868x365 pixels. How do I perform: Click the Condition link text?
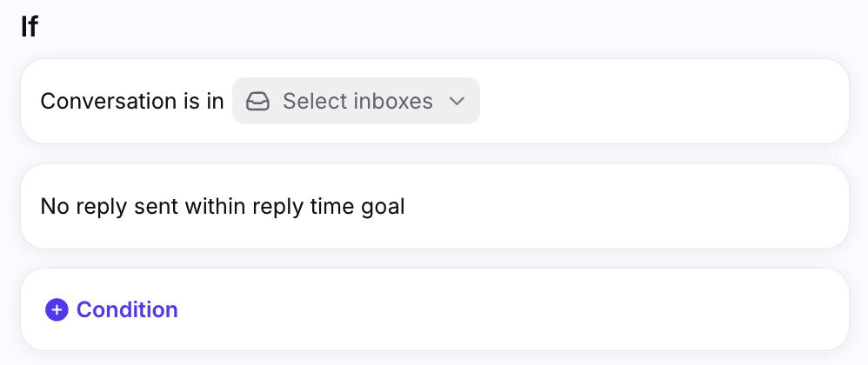[127, 309]
